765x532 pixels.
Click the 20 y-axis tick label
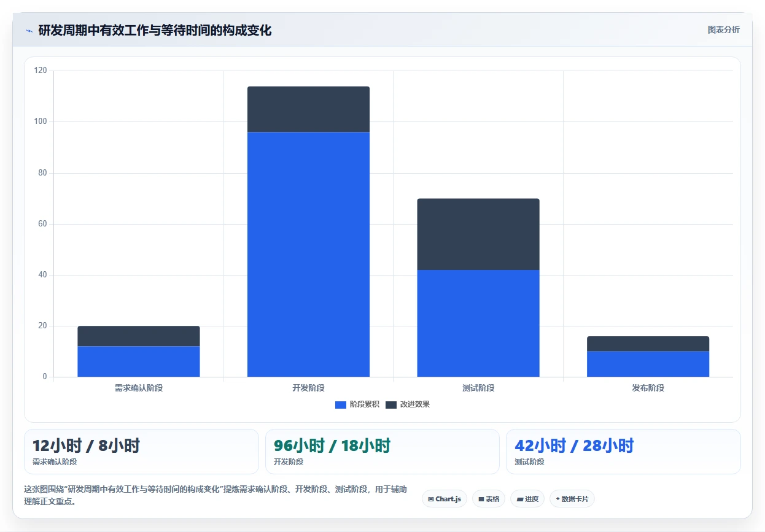42,326
